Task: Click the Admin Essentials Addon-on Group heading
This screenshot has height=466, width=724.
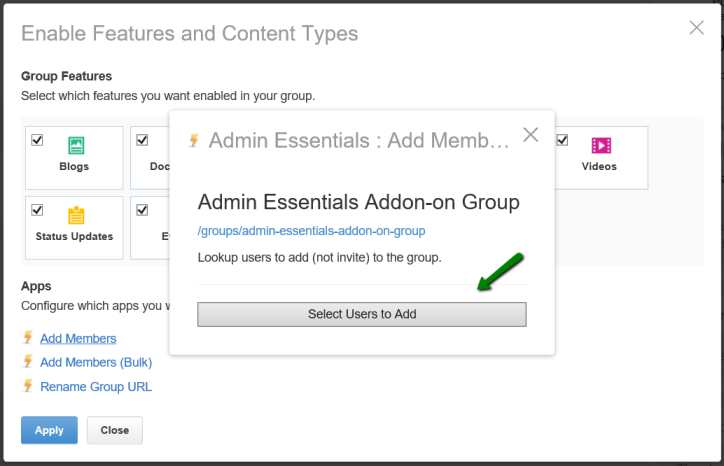Action: [x=359, y=202]
